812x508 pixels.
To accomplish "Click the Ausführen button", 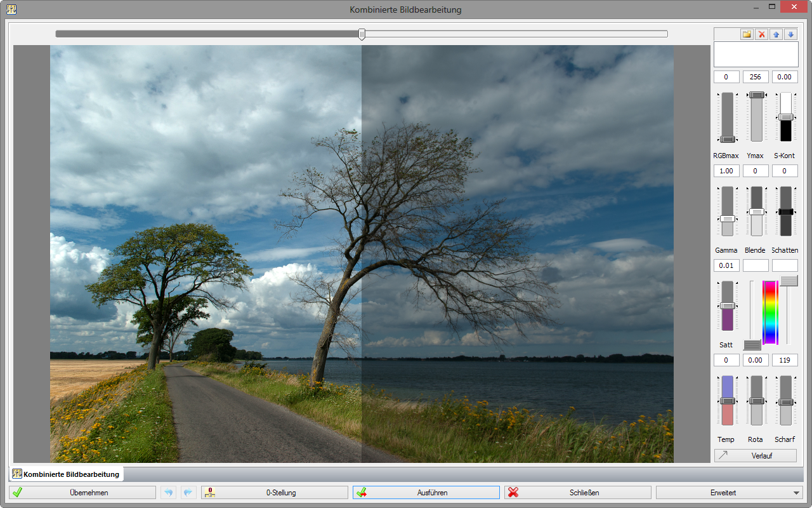I will click(426, 492).
